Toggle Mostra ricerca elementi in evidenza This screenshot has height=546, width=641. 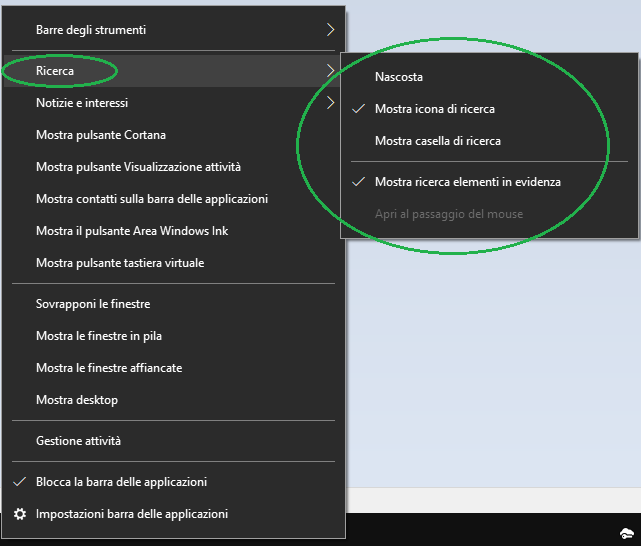489,182
